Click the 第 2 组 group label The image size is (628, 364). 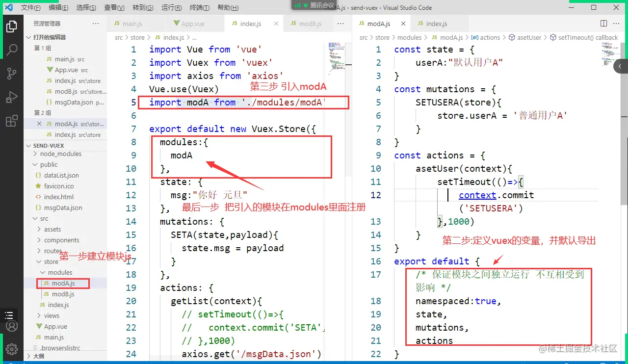(x=43, y=113)
